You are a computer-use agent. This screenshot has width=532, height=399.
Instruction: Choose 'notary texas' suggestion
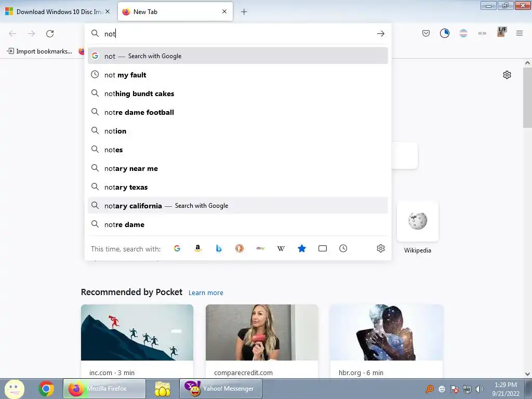pos(237,187)
